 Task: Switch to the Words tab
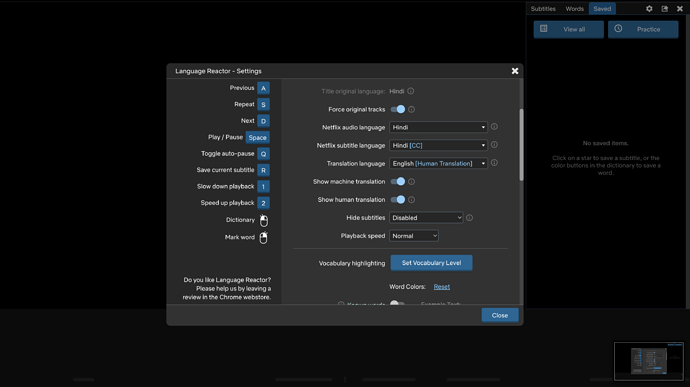click(574, 8)
